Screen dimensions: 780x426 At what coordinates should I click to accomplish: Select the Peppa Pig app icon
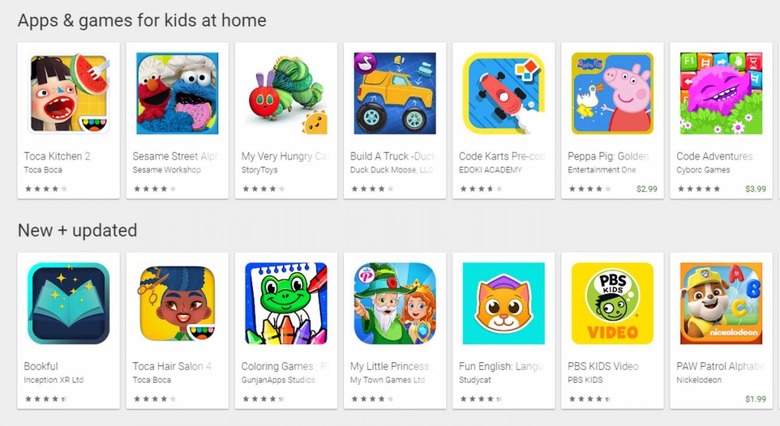612,93
